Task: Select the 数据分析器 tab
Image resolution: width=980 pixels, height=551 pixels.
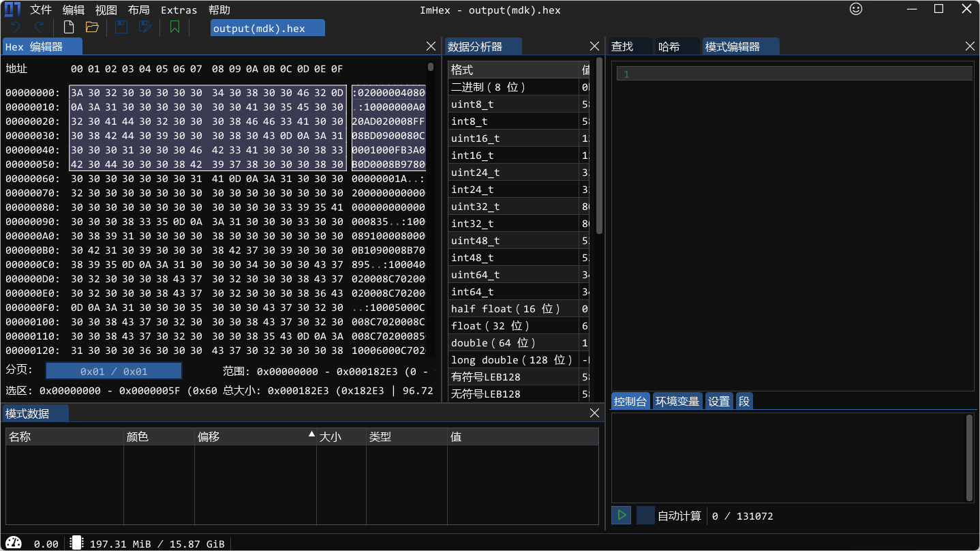Action: point(484,46)
